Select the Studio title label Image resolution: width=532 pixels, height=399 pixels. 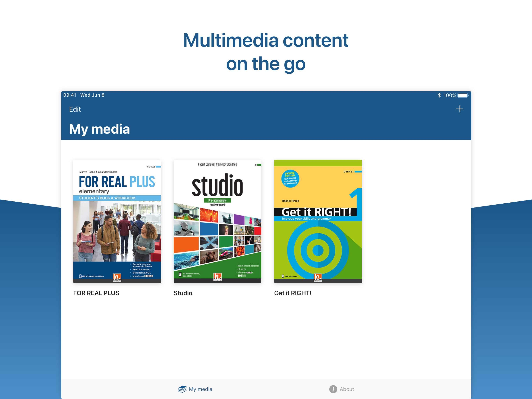click(183, 293)
